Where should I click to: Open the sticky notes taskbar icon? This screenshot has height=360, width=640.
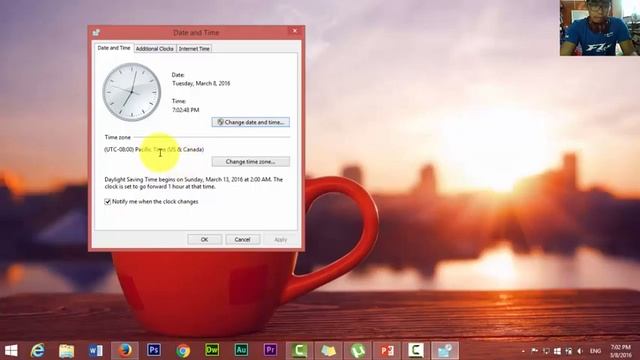(x=329, y=350)
